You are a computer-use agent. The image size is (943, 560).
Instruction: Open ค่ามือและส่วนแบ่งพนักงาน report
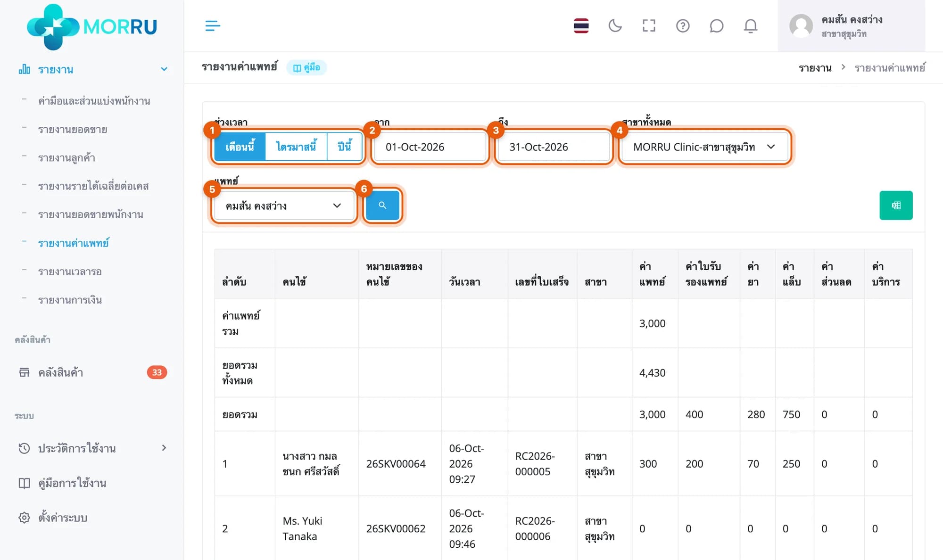(94, 101)
